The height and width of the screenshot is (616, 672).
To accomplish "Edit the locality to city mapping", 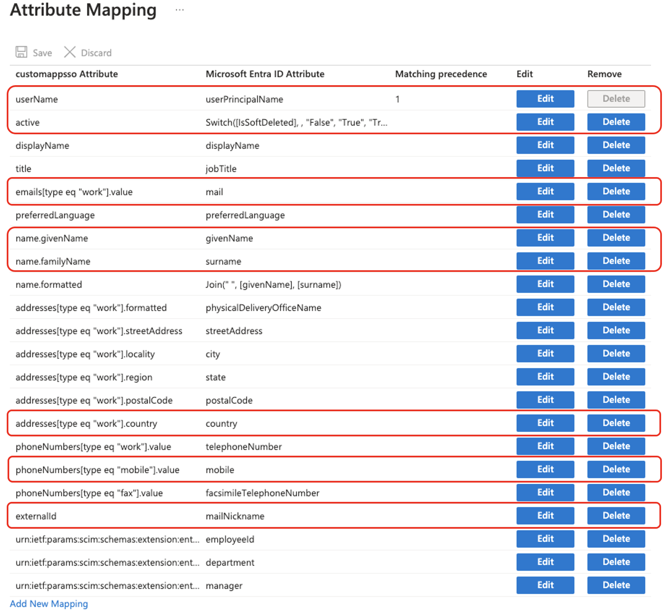I will [545, 353].
